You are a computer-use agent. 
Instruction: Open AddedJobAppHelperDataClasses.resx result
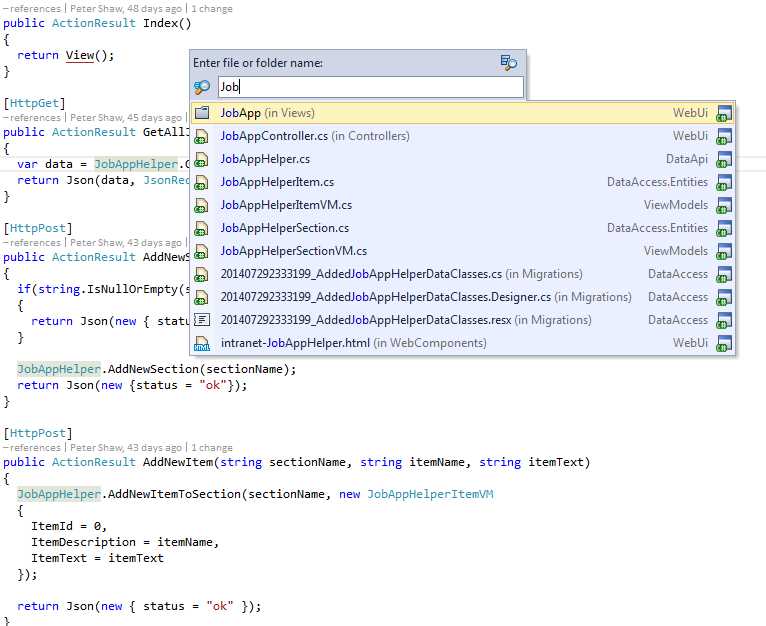[x=463, y=320]
